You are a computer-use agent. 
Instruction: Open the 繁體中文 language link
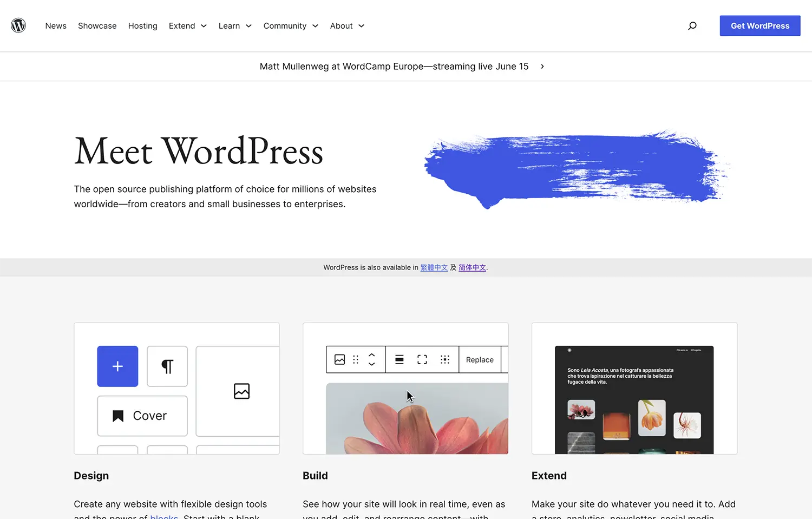(434, 267)
